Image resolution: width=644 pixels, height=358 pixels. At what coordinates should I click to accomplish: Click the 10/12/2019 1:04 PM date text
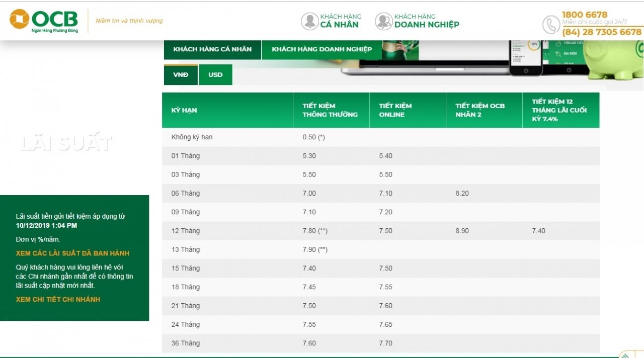click(x=46, y=225)
